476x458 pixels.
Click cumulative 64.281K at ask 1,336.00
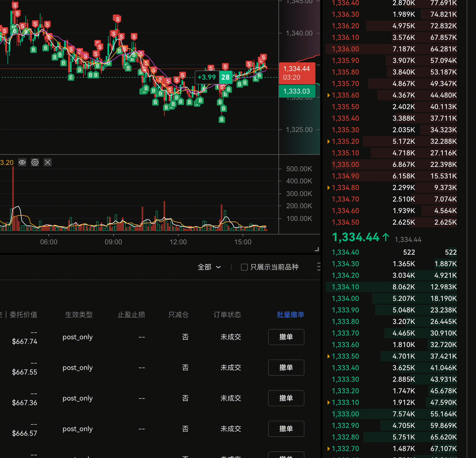coord(444,49)
